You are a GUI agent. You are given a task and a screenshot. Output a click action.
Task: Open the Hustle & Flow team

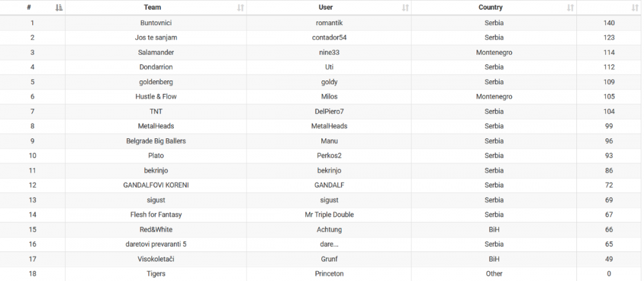(156, 96)
